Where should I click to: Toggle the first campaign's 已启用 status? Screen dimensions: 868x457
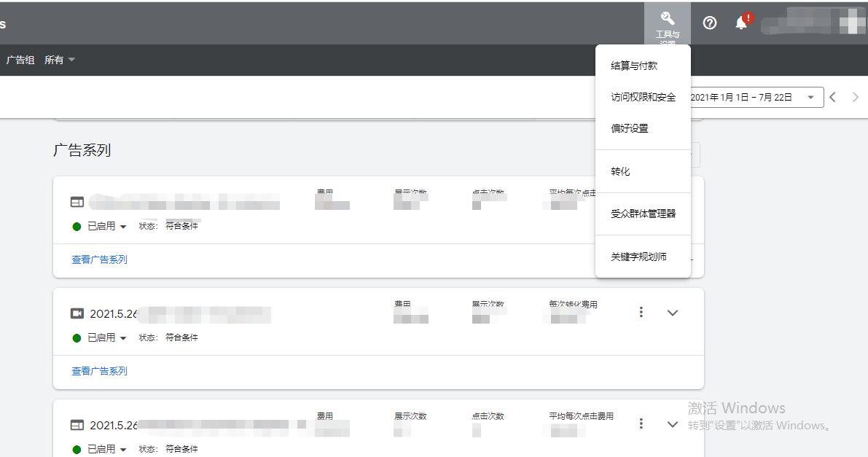pyautogui.click(x=100, y=226)
